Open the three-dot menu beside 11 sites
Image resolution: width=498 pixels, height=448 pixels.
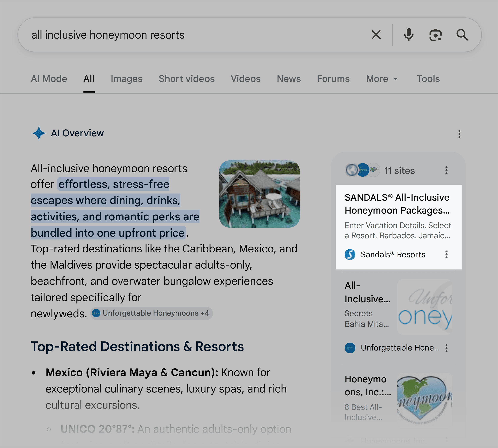click(x=446, y=170)
